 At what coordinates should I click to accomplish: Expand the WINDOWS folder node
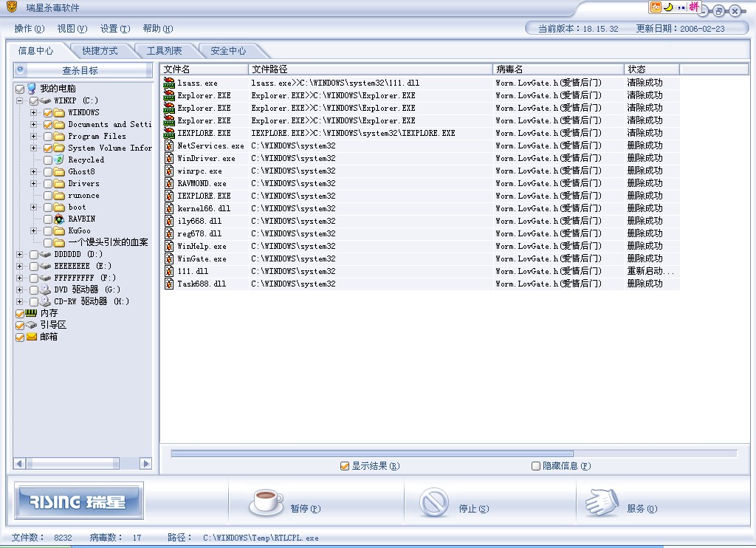(34, 112)
